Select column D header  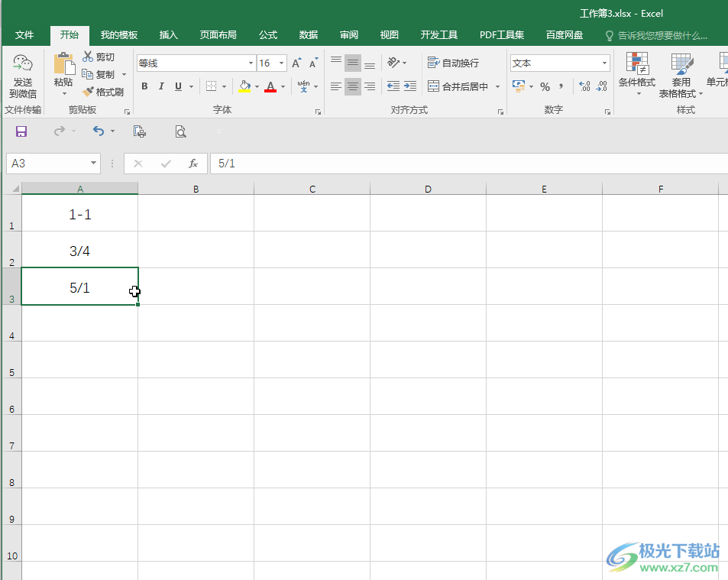428,189
